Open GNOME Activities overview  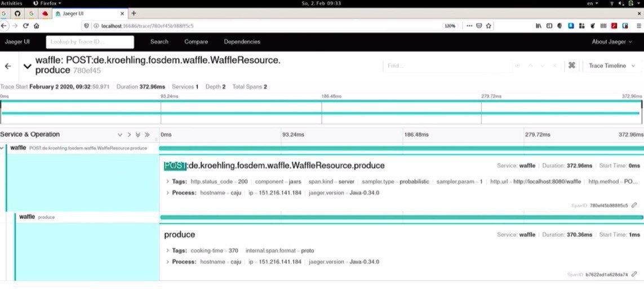(x=12, y=3)
